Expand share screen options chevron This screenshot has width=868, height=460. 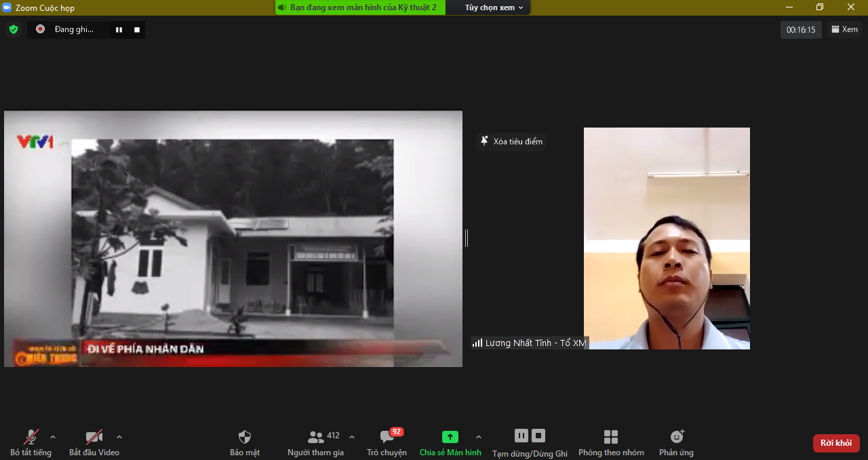point(479,437)
